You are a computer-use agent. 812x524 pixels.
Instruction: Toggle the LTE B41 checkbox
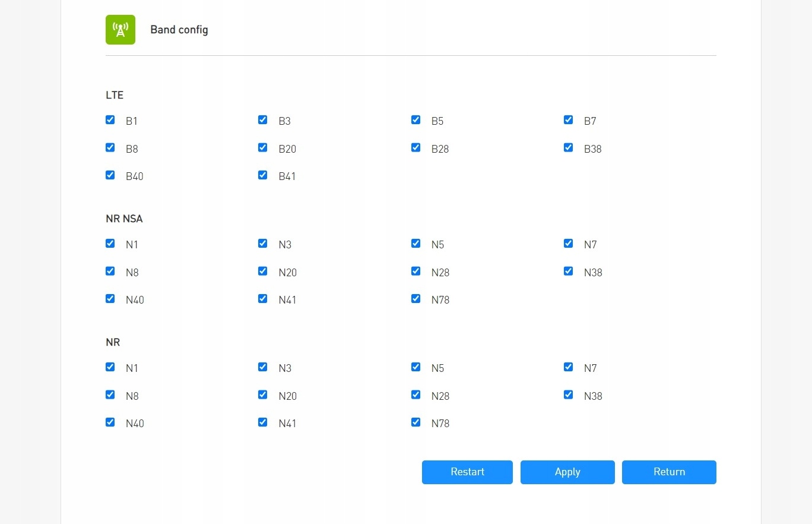tap(263, 175)
